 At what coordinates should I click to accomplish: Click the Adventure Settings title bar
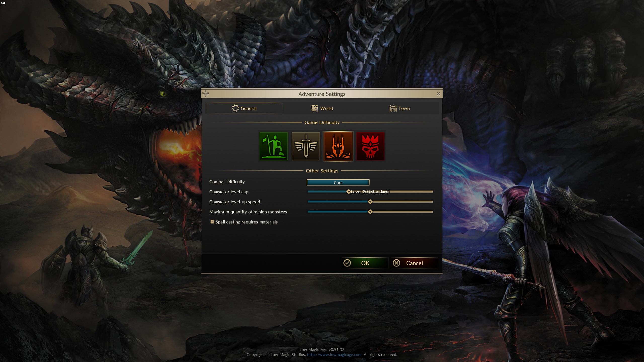(322, 94)
